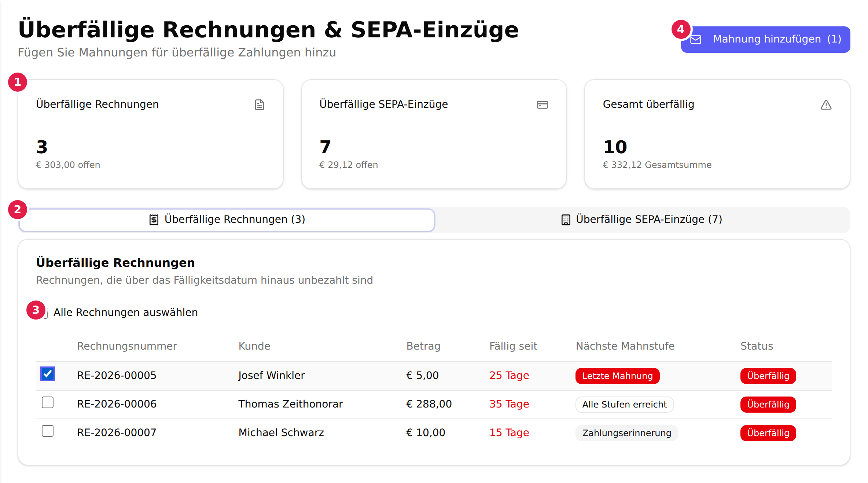Screen dimensions: 868x483
Task: Click the envelope icon on Mahnung hinzufügen button
Action: pos(696,39)
